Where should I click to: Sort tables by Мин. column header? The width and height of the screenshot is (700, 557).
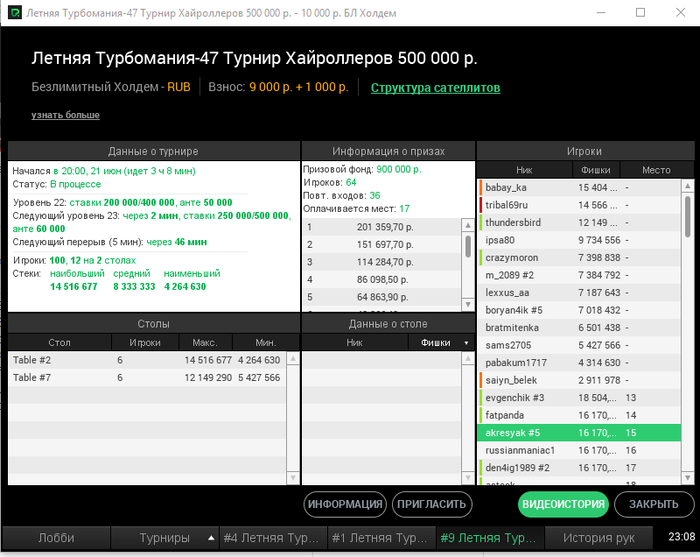266,342
